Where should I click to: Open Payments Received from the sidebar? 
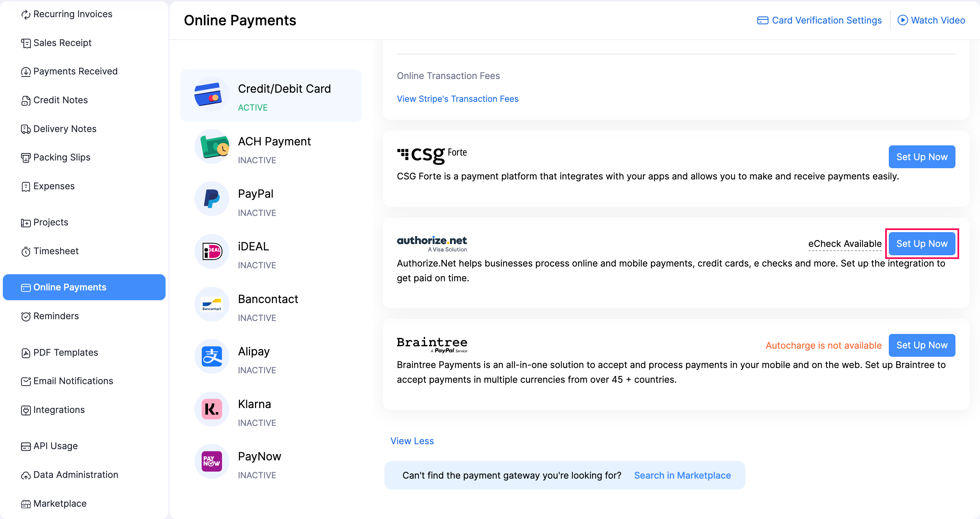(x=75, y=71)
